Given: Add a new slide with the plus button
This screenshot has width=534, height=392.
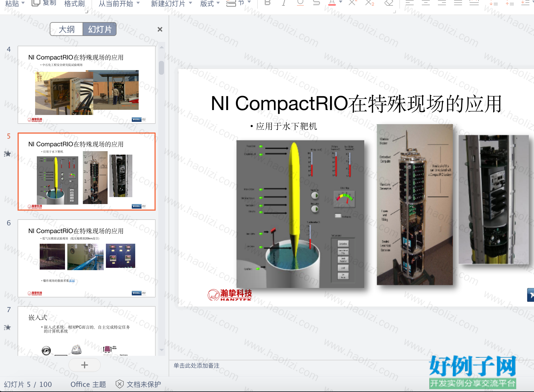Looking at the screenshot, I should click(85, 365).
